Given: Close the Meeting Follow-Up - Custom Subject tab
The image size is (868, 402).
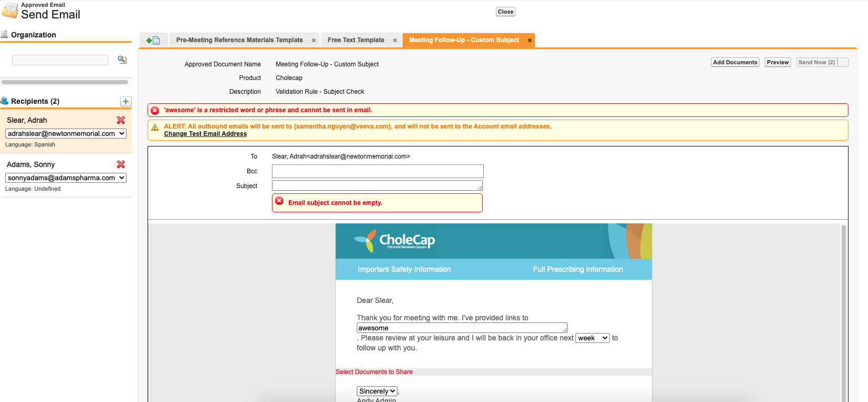Looking at the screenshot, I should (530, 41).
